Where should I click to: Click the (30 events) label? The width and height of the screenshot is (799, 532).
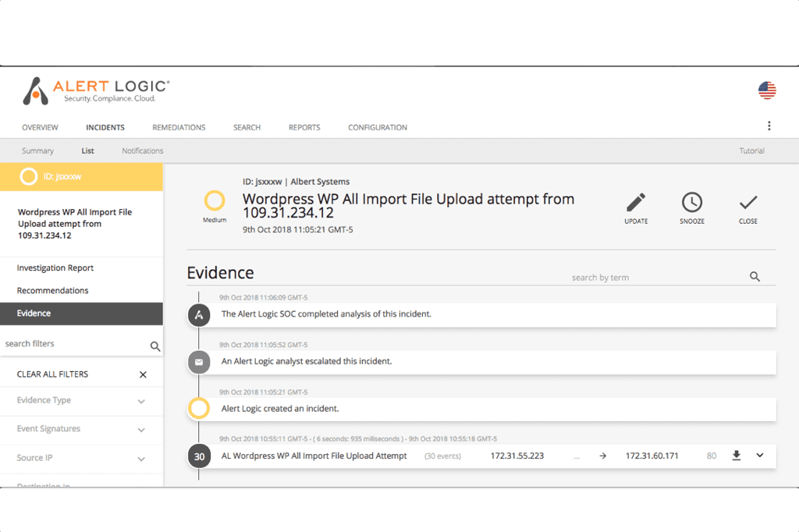pos(442,456)
